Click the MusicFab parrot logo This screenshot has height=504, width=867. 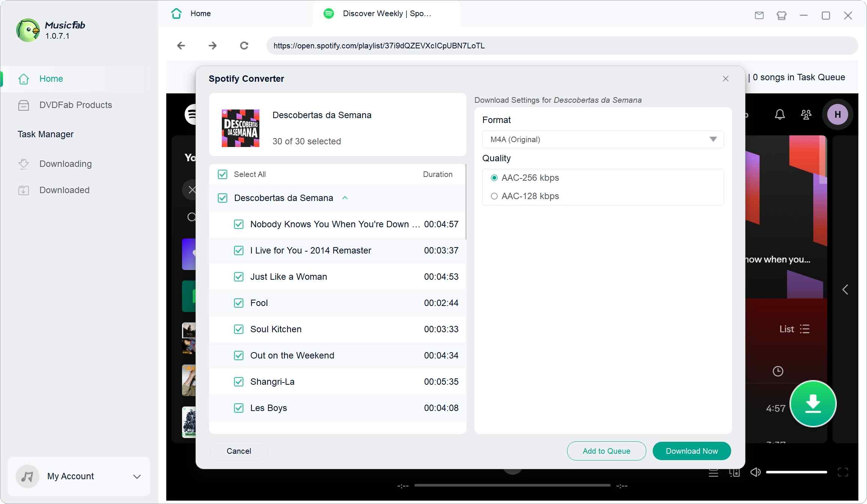click(x=28, y=30)
